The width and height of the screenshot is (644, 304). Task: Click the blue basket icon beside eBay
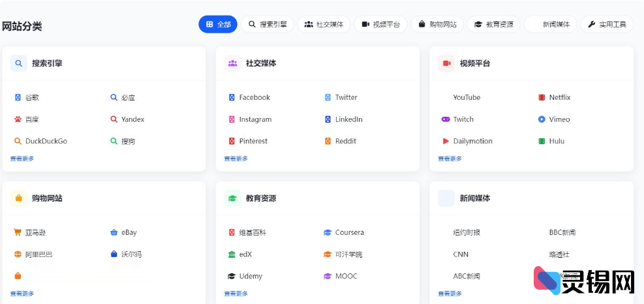(x=114, y=232)
